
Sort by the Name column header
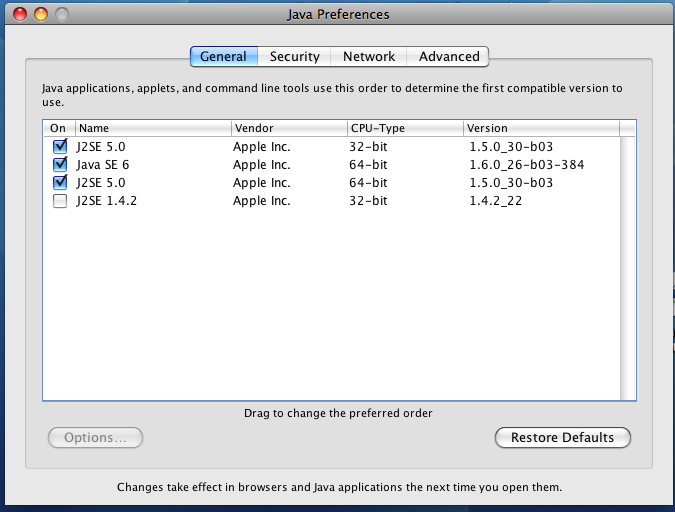pos(152,128)
